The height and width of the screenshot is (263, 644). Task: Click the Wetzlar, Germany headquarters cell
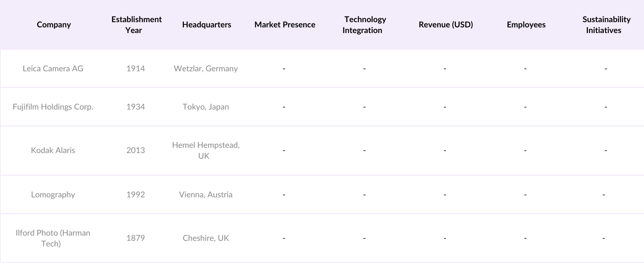(x=206, y=68)
